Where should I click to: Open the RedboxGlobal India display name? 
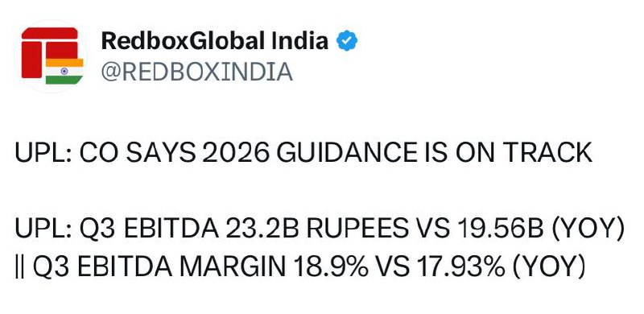pos(215,41)
